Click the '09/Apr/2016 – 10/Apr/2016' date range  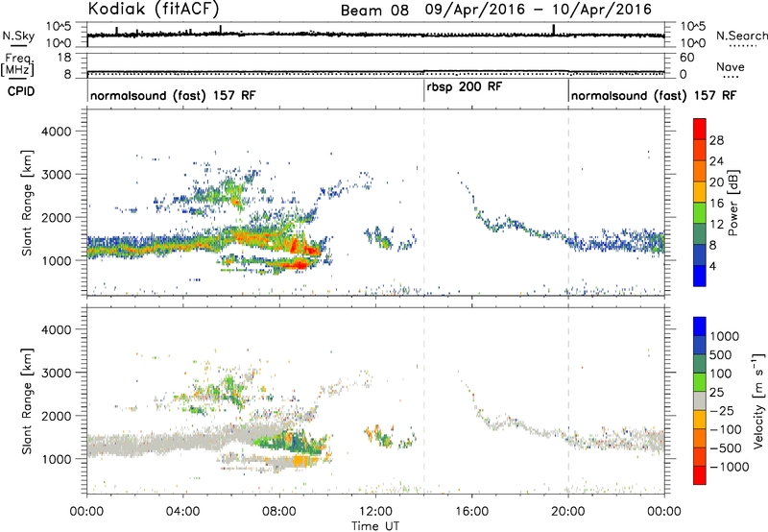539,10
